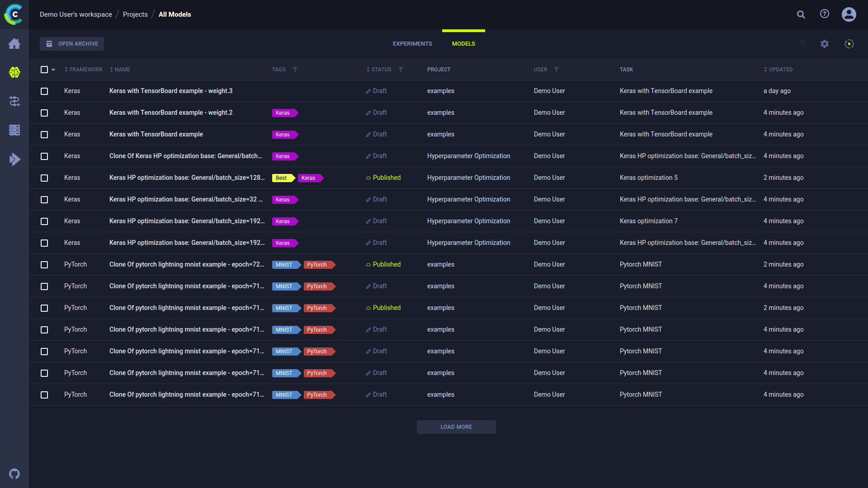Click the Published status on batch_size=128 row
868x488 pixels.
click(x=383, y=178)
